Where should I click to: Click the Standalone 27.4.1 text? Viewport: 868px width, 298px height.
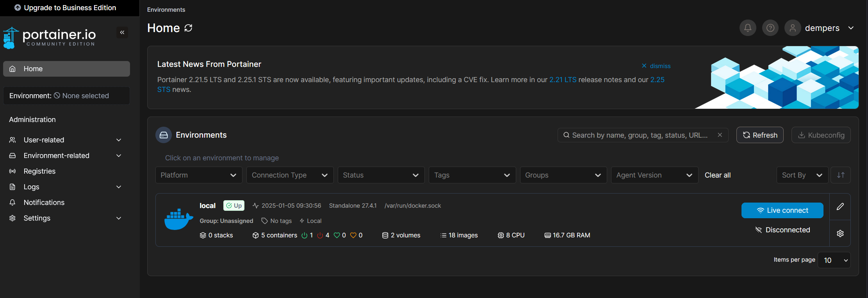(353, 206)
